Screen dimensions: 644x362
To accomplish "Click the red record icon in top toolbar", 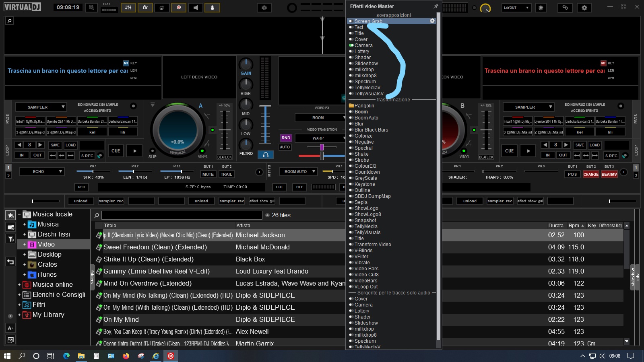I will coord(179,8).
